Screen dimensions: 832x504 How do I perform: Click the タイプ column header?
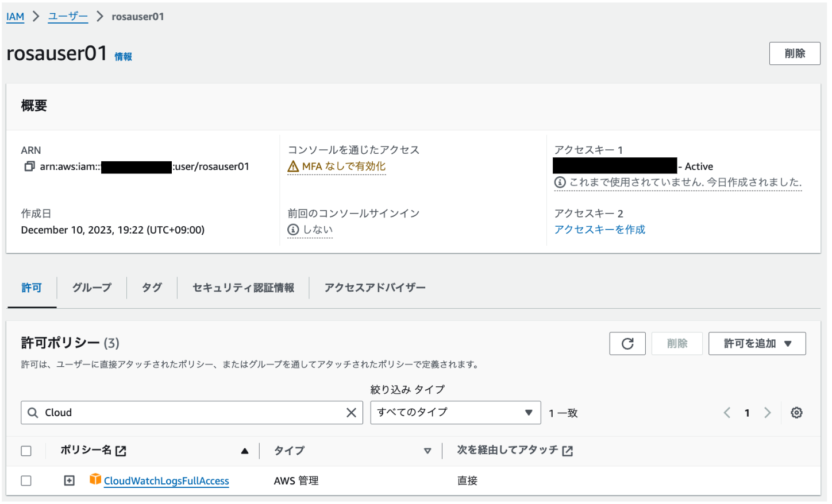click(289, 451)
